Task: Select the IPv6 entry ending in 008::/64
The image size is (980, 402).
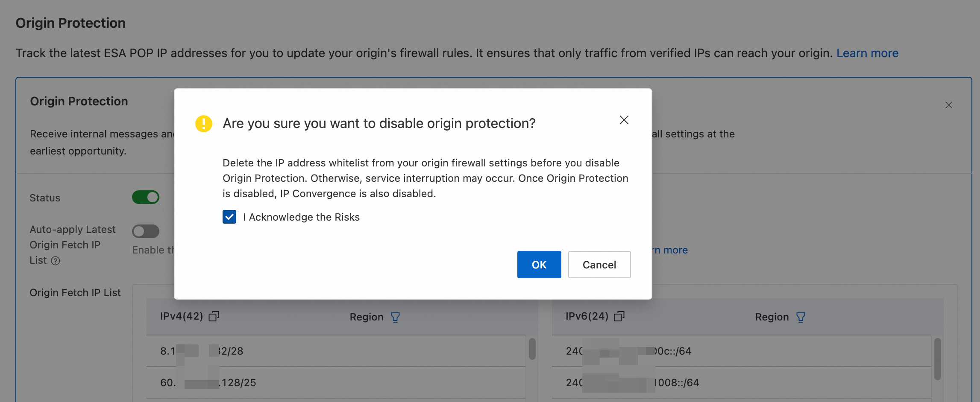Action: 741,382
